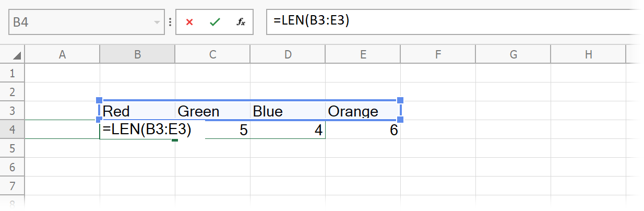Click the top-right range selection handle
This screenshot has width=644, height=211.
coord(400,100)
